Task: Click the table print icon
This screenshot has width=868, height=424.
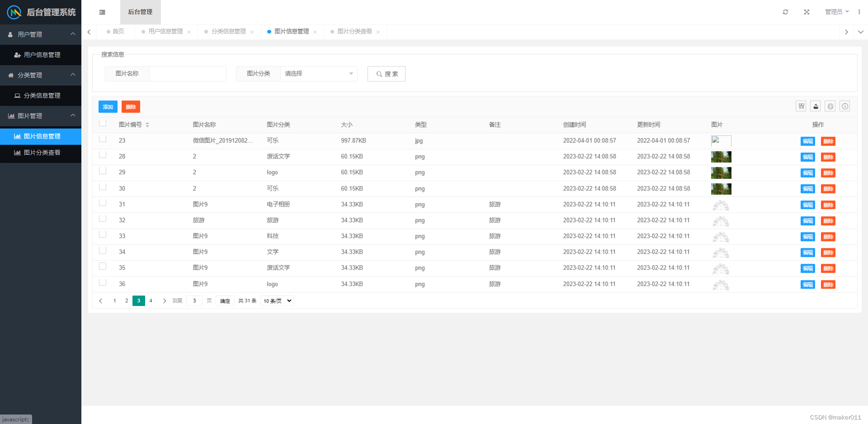Action: click(x=830, y=106)
